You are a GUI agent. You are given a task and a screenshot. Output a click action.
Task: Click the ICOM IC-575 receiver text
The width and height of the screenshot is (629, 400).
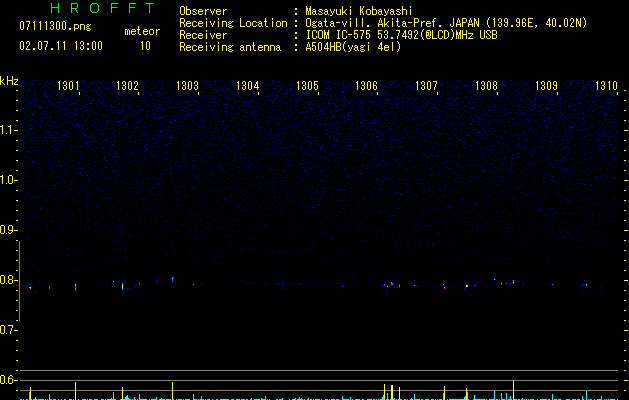401,35
